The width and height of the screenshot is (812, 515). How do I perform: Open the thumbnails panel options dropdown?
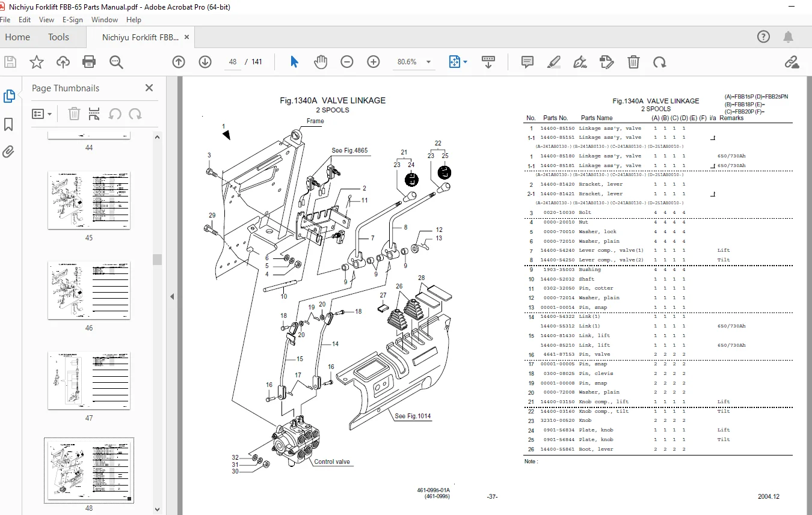tap(42, 114)
